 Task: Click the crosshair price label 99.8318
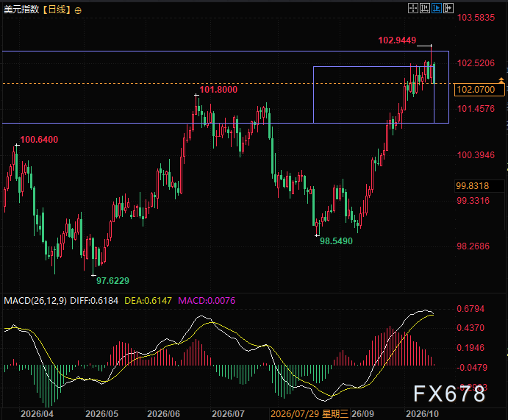pos(479,185)
